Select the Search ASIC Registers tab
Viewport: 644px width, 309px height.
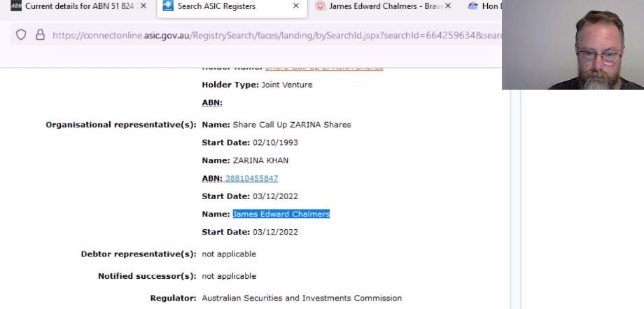click(x=232, y=7)
